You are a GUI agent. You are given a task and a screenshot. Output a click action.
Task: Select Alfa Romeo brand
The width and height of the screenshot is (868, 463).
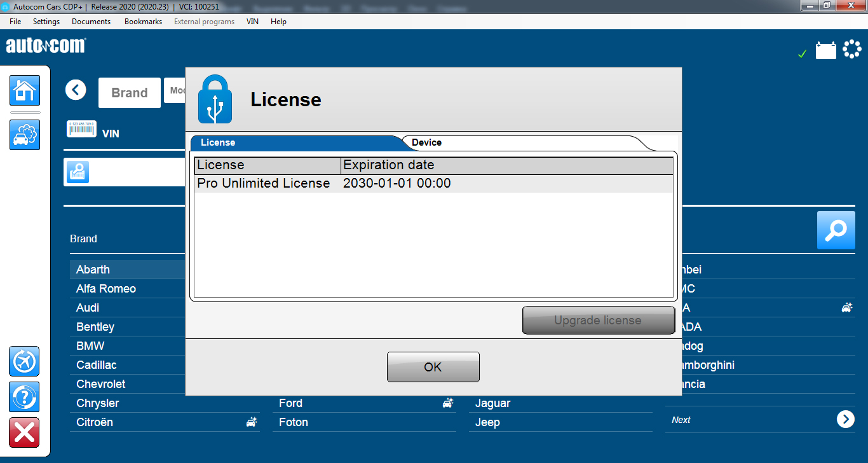click(x=106, y=289)
